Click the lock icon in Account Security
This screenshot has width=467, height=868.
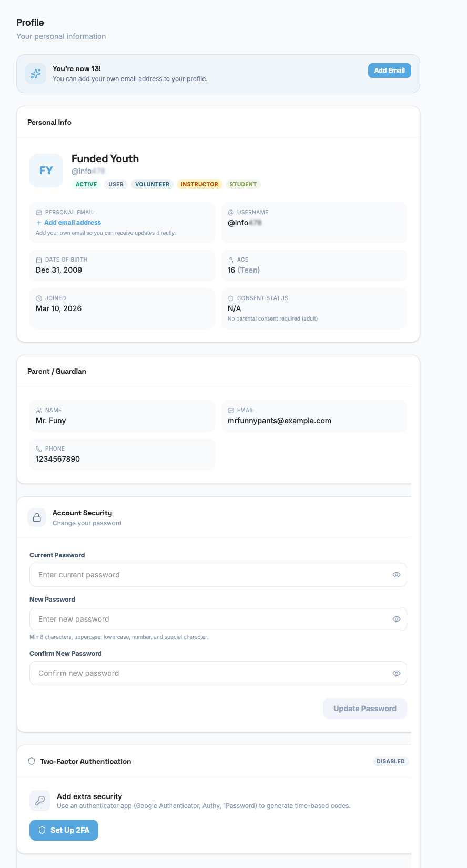pos(37,517)
